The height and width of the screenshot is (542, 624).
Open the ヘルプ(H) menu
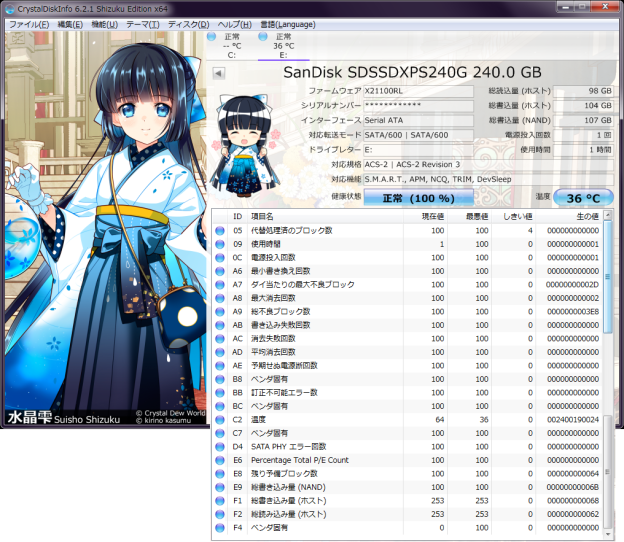[234, 24]
